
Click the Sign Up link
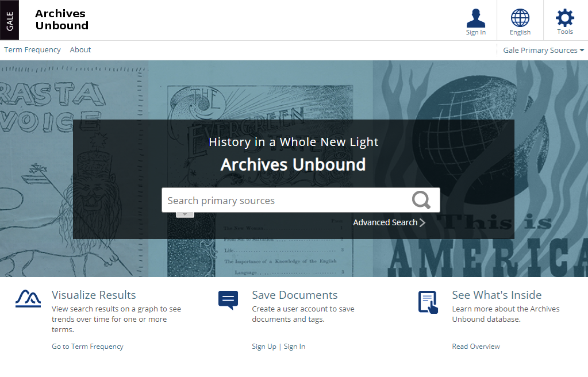coord(264,347)
